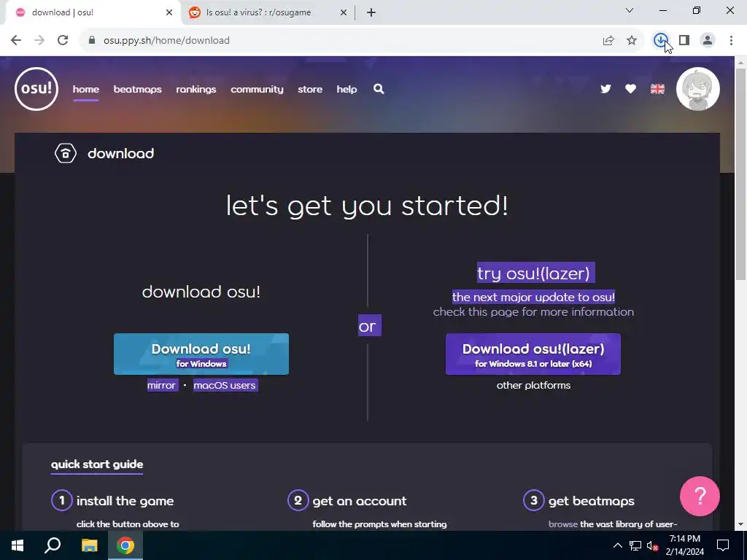747x560 pixels.
Task: Click the 'quick start guide' heading
Action: [97, 464]
